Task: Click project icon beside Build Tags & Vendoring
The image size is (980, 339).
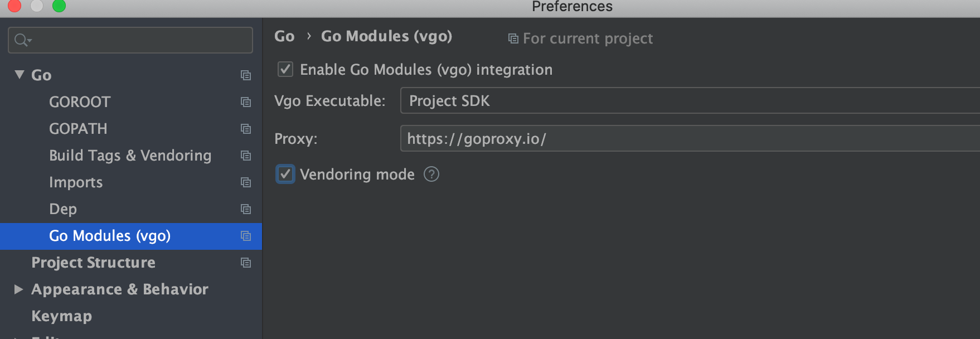Action: pyautogui.click(x=245, y=156)
